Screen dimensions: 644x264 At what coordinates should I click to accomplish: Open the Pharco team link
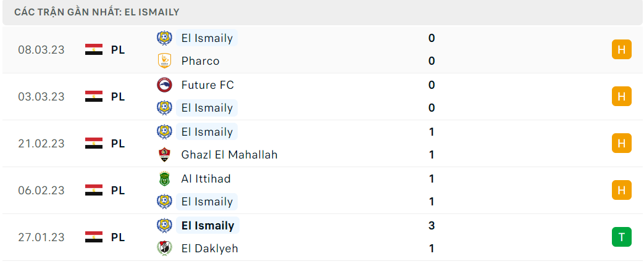(x=201, y=61)
